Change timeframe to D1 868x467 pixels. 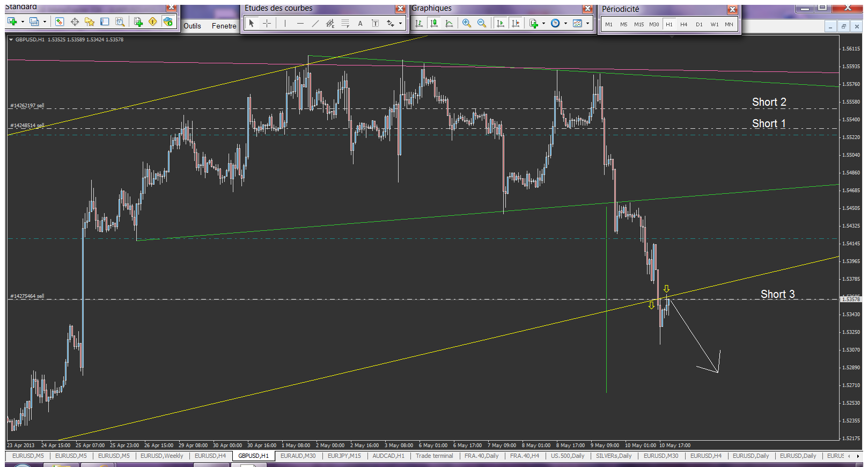click(x=699, y=24)
